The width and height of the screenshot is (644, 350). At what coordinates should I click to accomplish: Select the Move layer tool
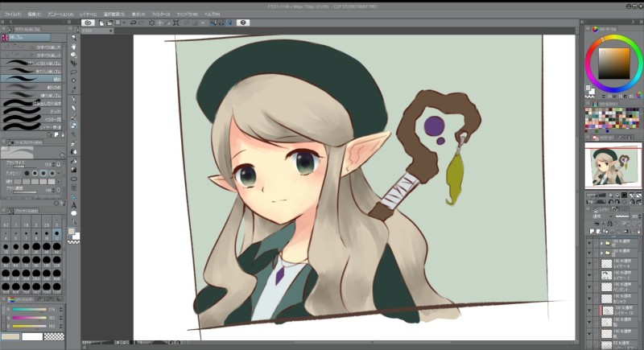(x=74, y=64)
